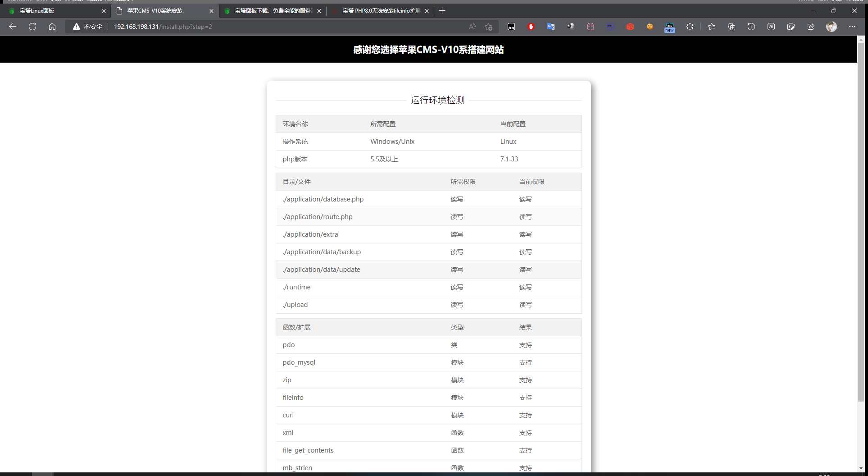Screen dimensions: 868x476
Task: Reload the current page
Action: [32, 27]
